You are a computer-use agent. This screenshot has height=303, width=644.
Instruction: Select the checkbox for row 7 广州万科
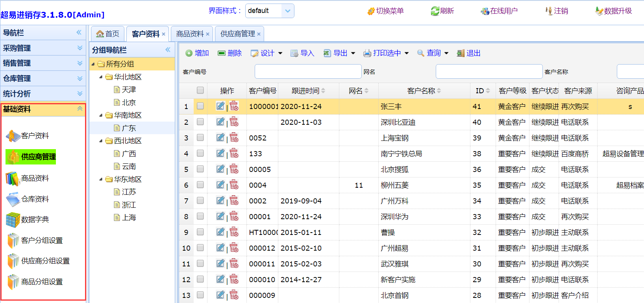(200, 201)
